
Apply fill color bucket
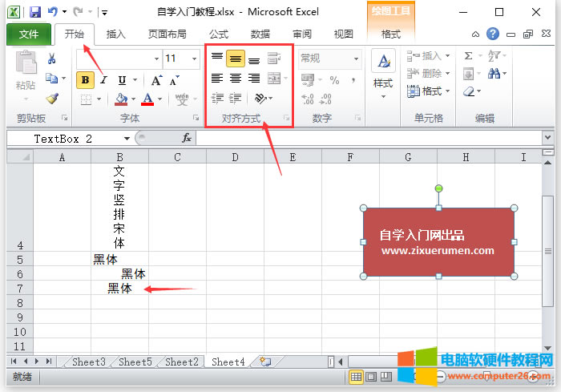[121, 99]
